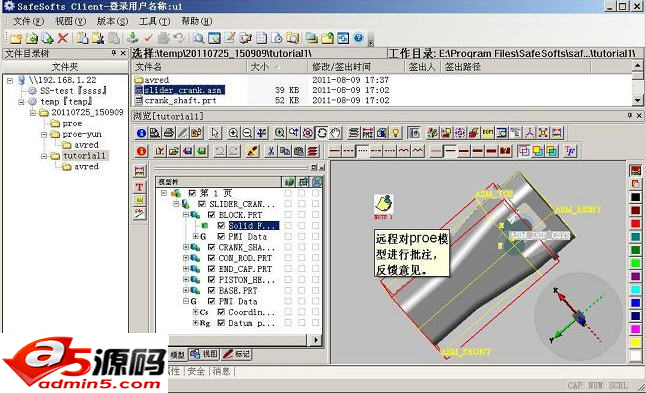Image resolution: width=646 pixels, height=393 pixels.
Task: Pick the bright green color swatch
Action: point(635,263)
